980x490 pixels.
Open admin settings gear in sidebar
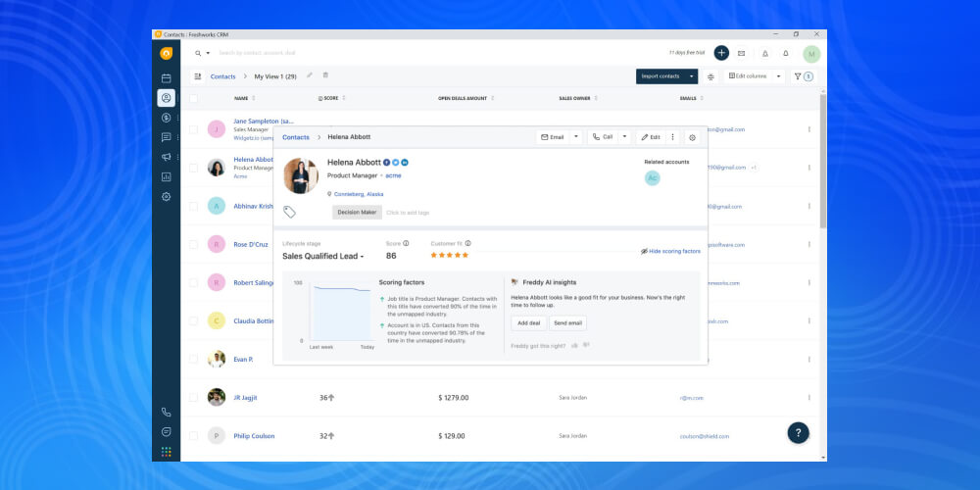167,196
